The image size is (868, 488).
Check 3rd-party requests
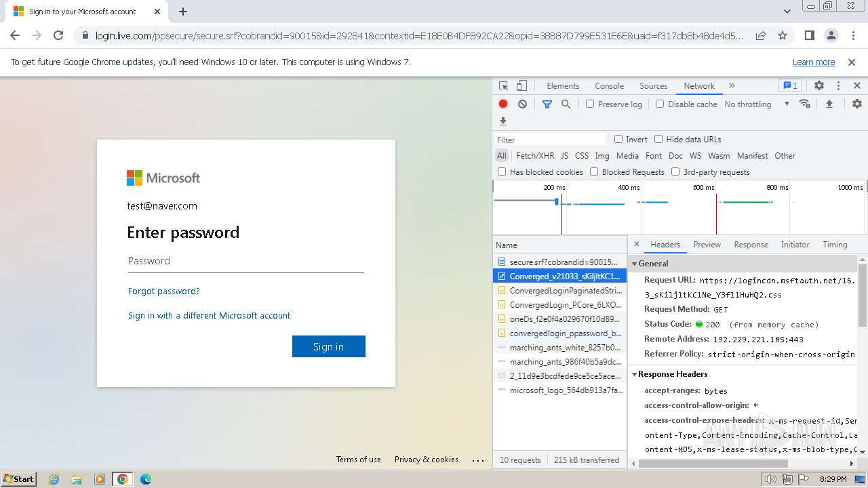[x=675, y=171]
